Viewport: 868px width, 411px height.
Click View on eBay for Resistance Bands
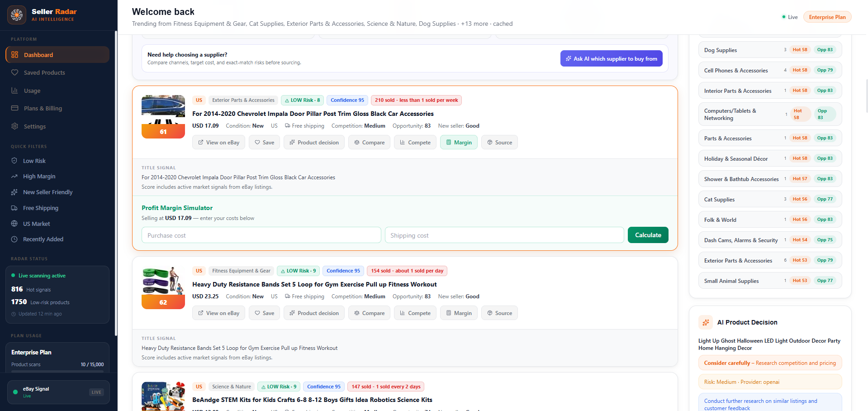tap(219, 313)
